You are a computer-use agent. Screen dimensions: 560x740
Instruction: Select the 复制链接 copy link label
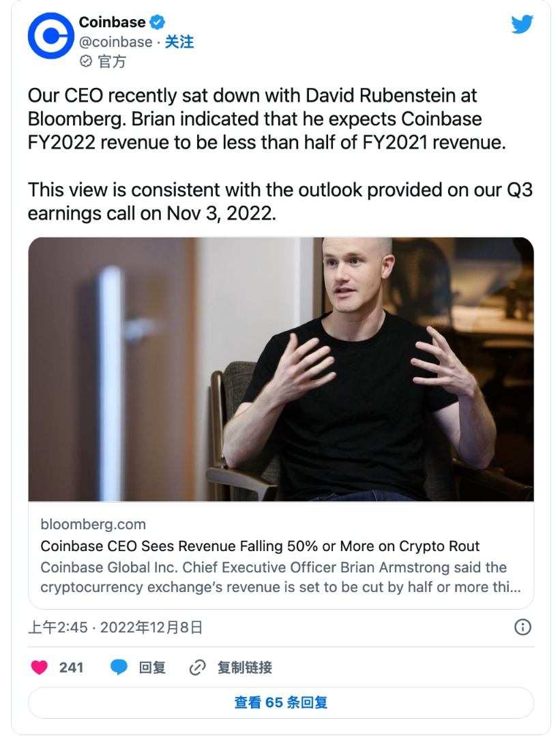(244, 667)
